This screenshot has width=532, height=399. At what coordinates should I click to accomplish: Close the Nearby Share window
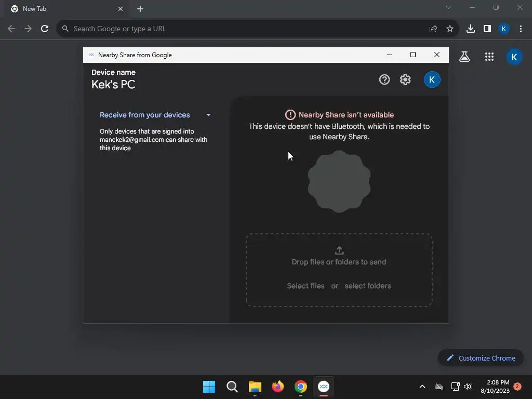click(x=436, y=55)
